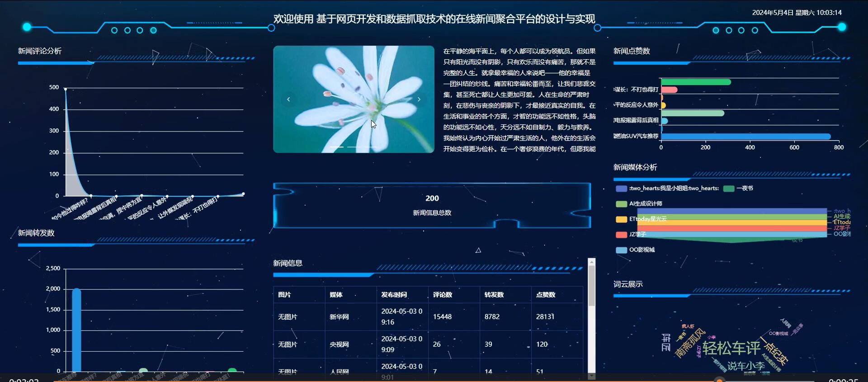868x382 pixels.
Task: Click the 200 新闻信息总数 counter panel
Action: click(x=432, y=205)
